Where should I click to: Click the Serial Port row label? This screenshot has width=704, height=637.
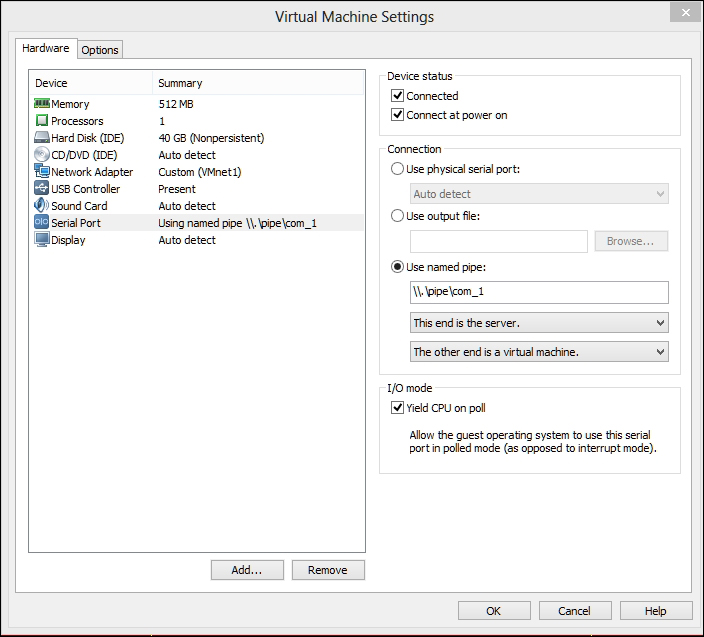(x=76, y=223)
